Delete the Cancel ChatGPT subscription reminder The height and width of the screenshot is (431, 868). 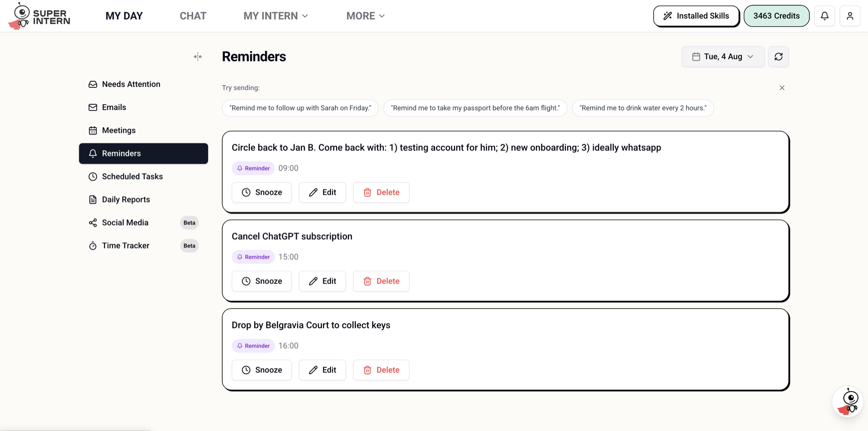[x=381, y=281]
